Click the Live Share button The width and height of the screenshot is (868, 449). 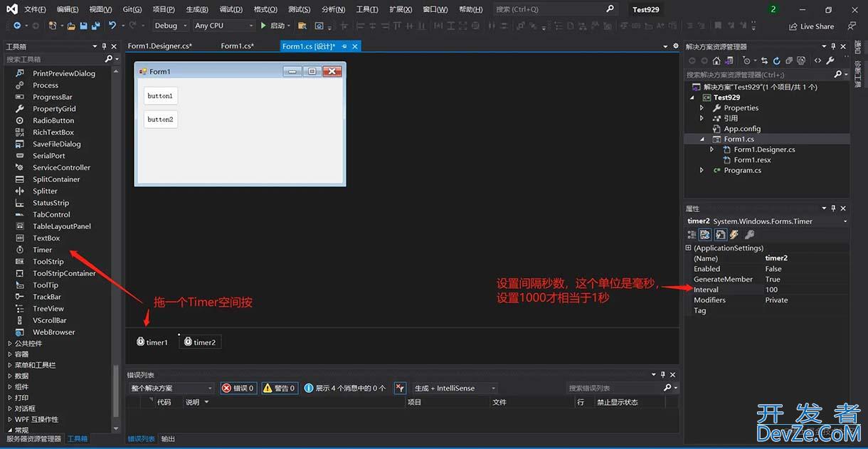click(x=811, y=26)
